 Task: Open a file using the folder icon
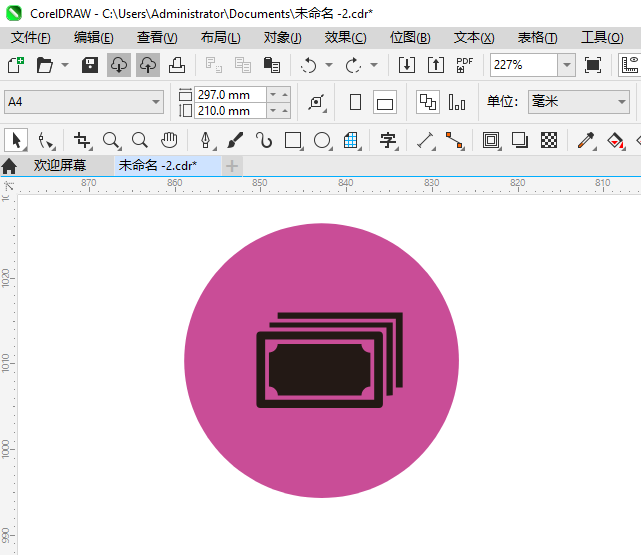point(45,65)
